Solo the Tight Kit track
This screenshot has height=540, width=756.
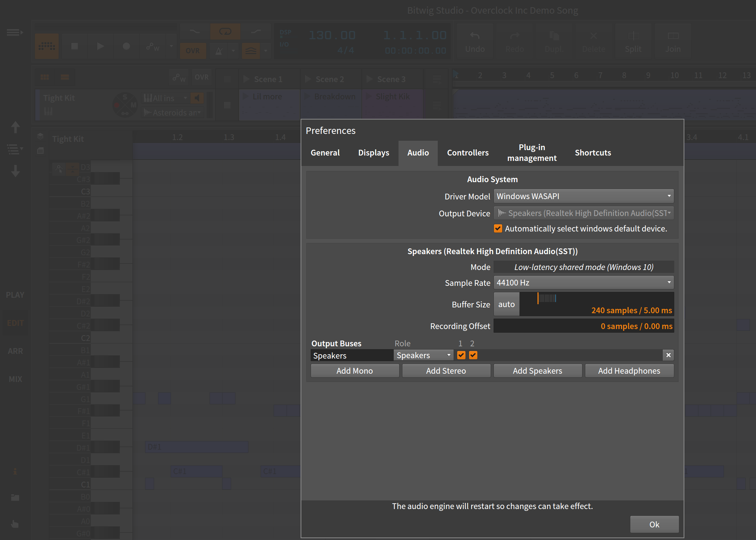[125, 97]
